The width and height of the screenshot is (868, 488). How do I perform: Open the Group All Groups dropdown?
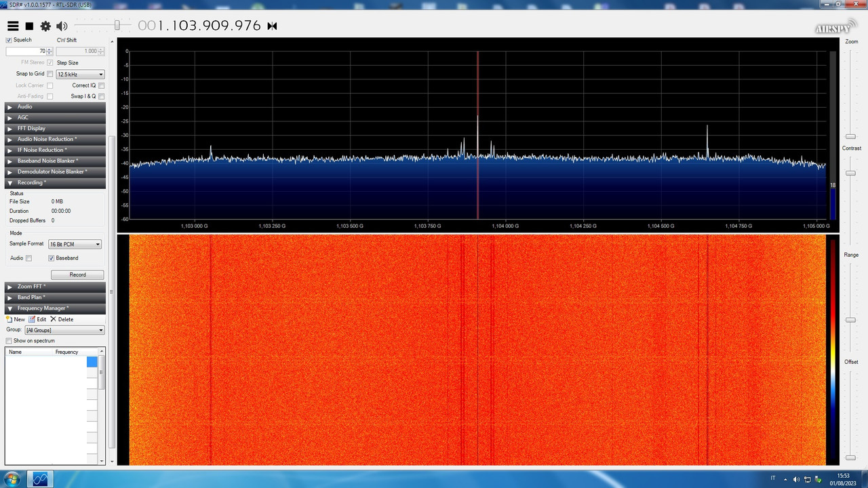click(x=64, y=330)
